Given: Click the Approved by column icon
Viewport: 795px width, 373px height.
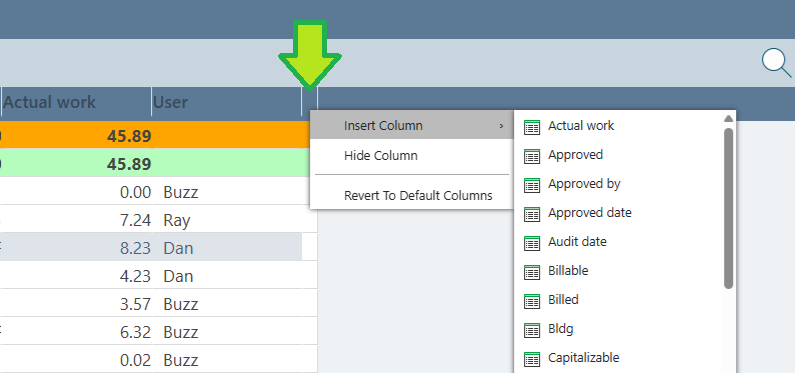Looking at the screenshot, I should 531,185.
